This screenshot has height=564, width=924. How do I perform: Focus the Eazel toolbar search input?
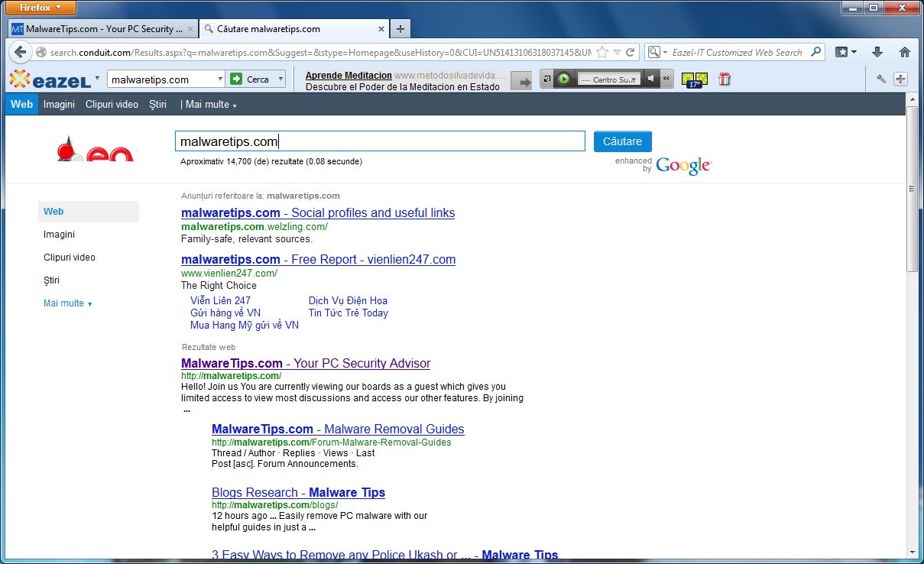click(x=162, y=79)
